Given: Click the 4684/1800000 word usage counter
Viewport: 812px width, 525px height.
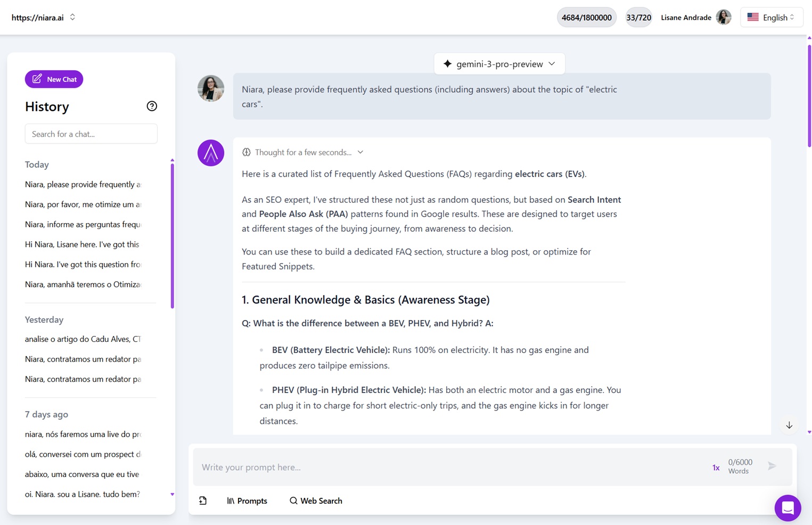Looking at the screenshot, I should click(586, 18).
